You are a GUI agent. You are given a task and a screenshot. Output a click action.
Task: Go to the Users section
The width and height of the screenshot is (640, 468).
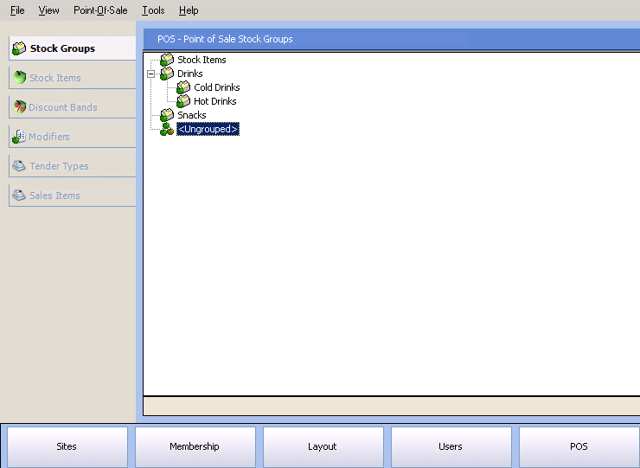(x=451, y=446)
